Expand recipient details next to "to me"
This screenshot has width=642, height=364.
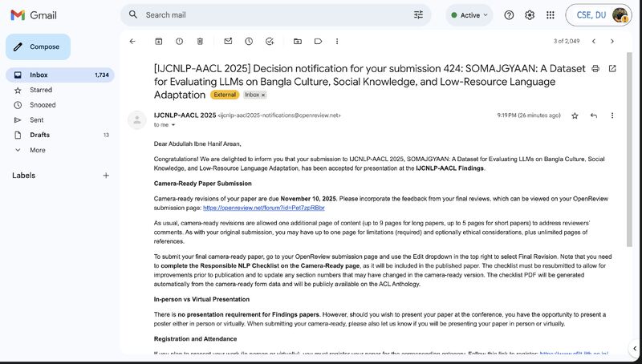pos(173,125)
